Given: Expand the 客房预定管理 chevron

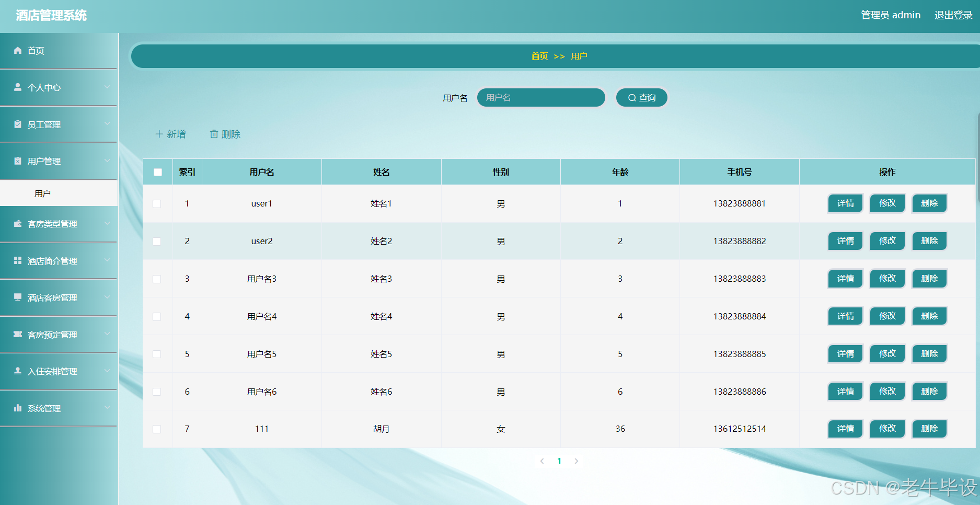Looking at the screenshot, I should point(107,334).
